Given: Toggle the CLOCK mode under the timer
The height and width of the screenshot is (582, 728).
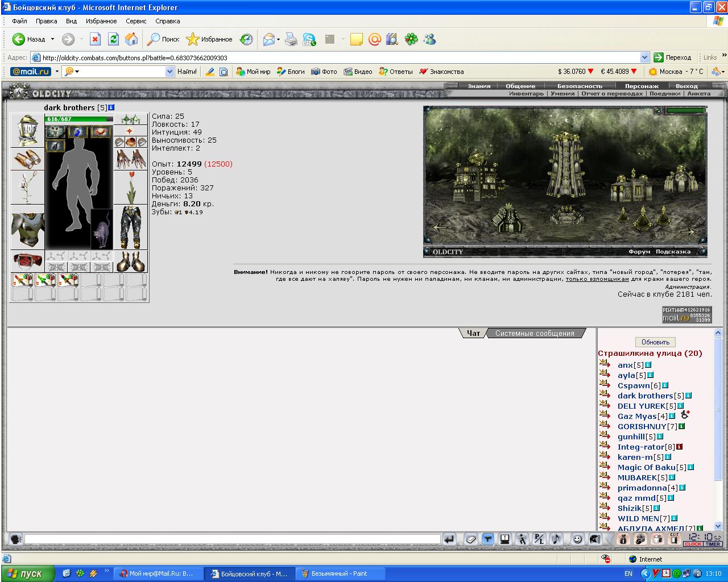Looking at the screenshot, I should pos(693,544).
